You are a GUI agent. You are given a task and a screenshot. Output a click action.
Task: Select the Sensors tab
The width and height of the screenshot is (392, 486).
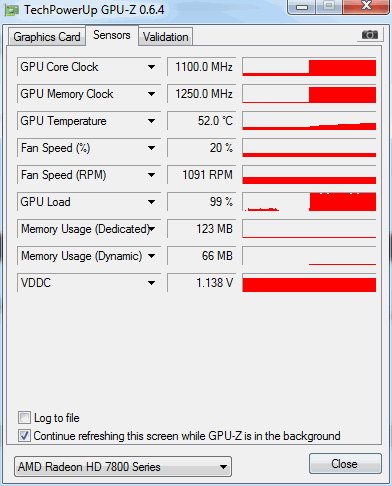click(x=112, y=35)
